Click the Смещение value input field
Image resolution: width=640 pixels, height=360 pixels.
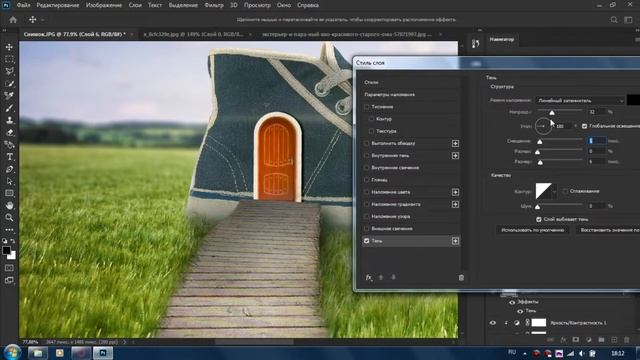pos(597,141)
